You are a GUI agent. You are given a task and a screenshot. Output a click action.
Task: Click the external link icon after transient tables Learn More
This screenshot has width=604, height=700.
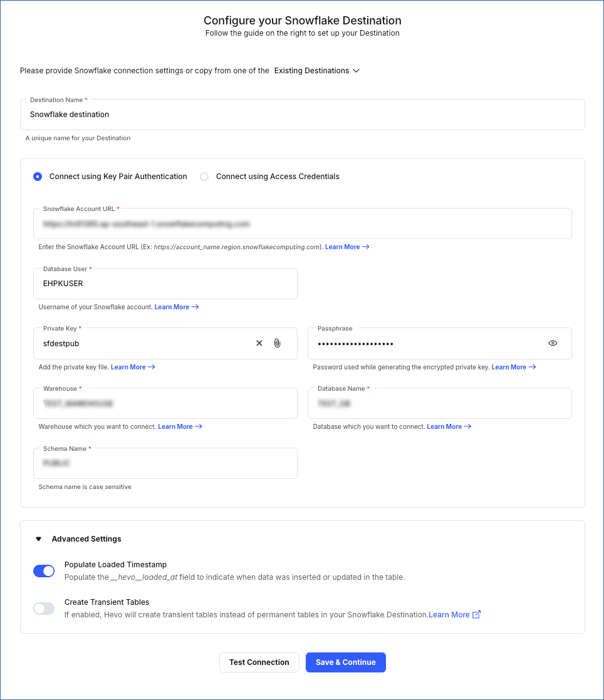476,614
